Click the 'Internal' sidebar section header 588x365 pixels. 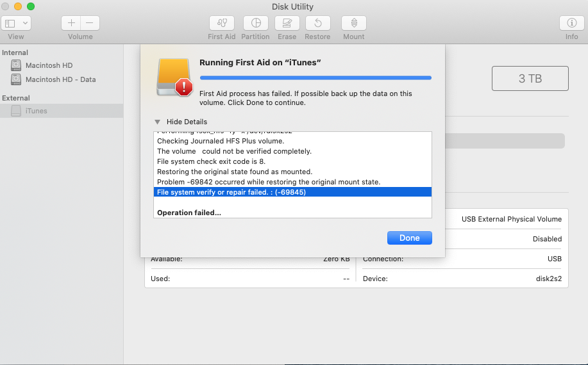(15, 53)
